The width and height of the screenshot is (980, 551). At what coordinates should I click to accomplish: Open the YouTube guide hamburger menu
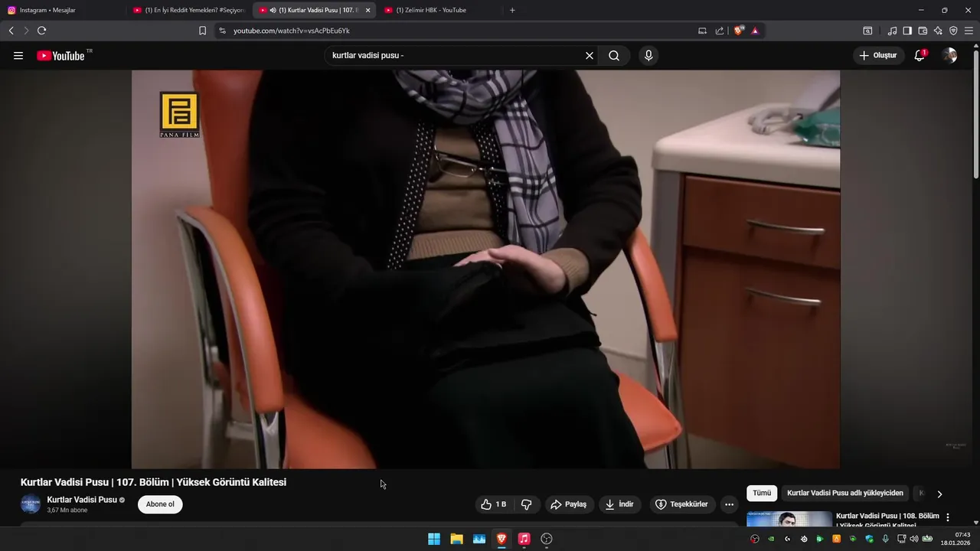pyautogui.click(x=18, y=56)
